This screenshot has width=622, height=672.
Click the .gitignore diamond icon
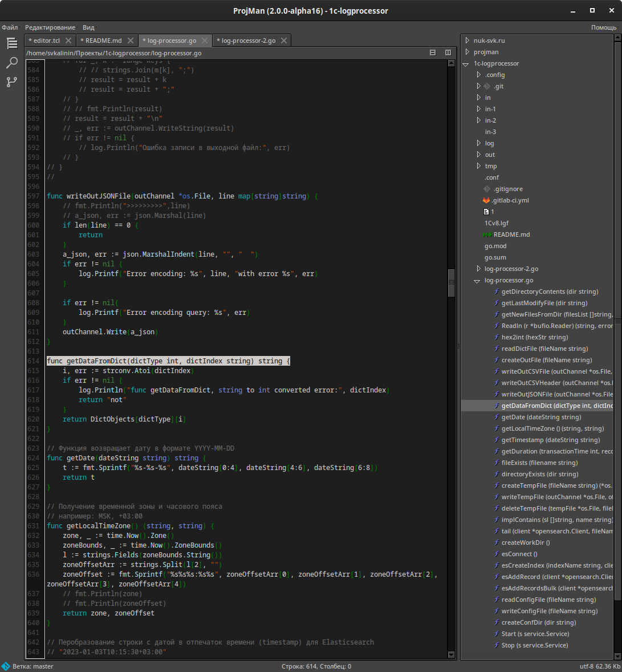[x=487, y=189]
